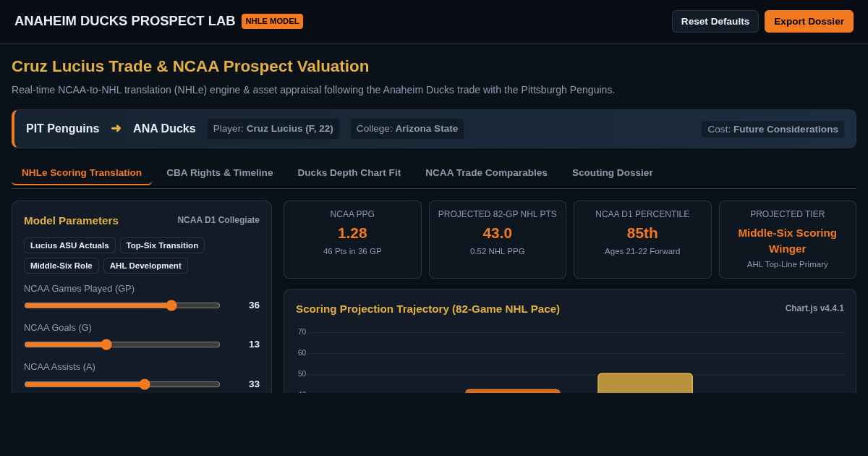Click the Reset Defaults button
This screenshot has width=868, height=456.
(x=715, y=21)
